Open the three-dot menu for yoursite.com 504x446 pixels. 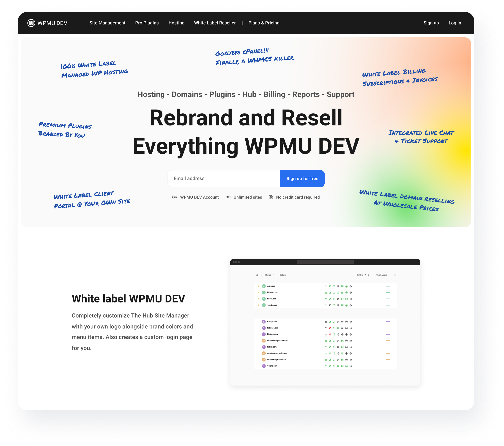[394, 366]
